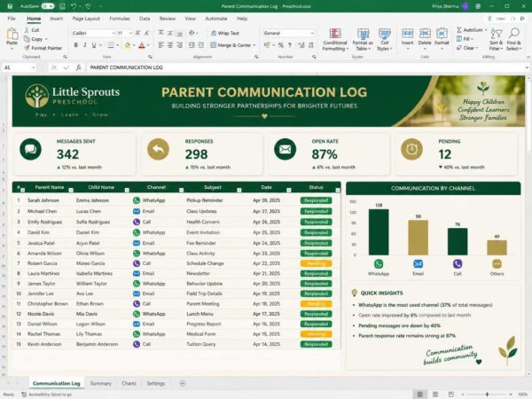Decrease font size with the smaller A icon
The height and width of the screenshot is (399, 532).
click(x=146, y=33)
